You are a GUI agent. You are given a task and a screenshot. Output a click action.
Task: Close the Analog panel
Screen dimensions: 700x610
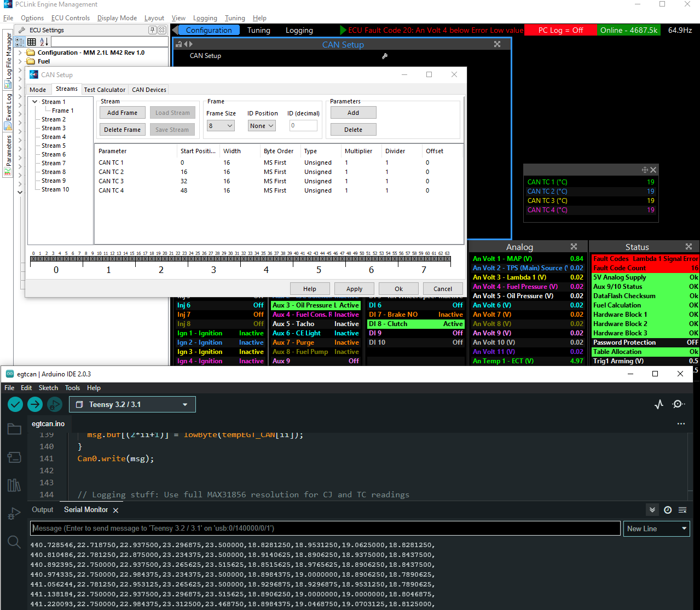[574, 247]
